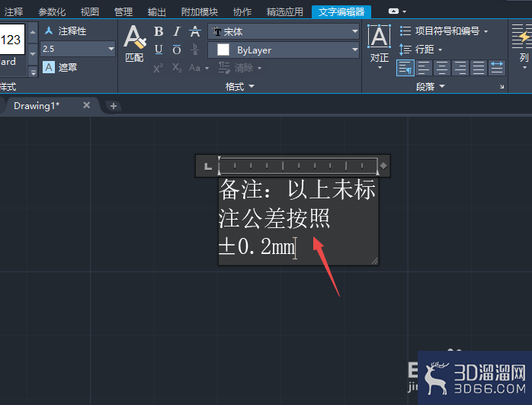Open the 注释 ribbon tab
This screenshot has height=405, width=532.
pyautogui.click(x=14, y=12)
